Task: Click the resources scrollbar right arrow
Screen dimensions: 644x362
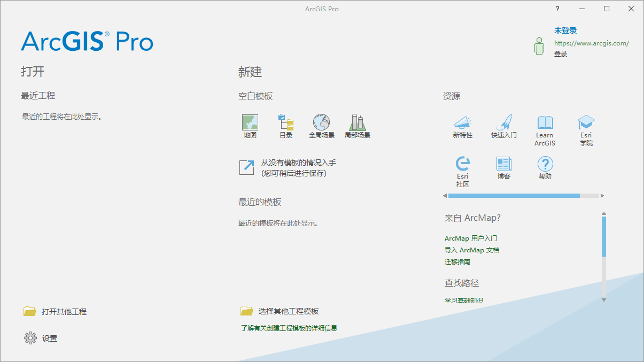Action: [602, 196]
